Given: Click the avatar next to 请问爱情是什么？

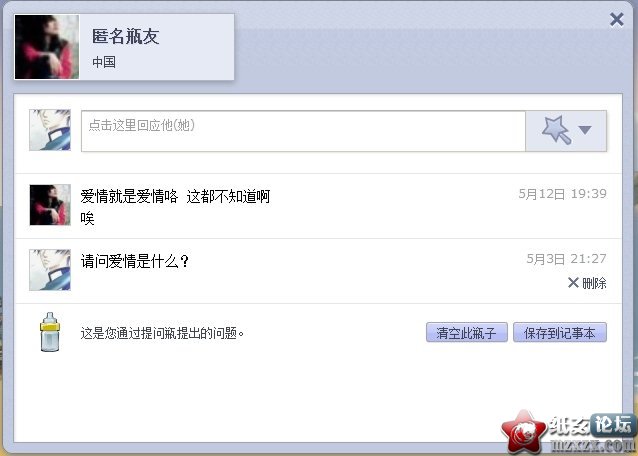Looking at the screenshot, I should click(x=50, y=270).
